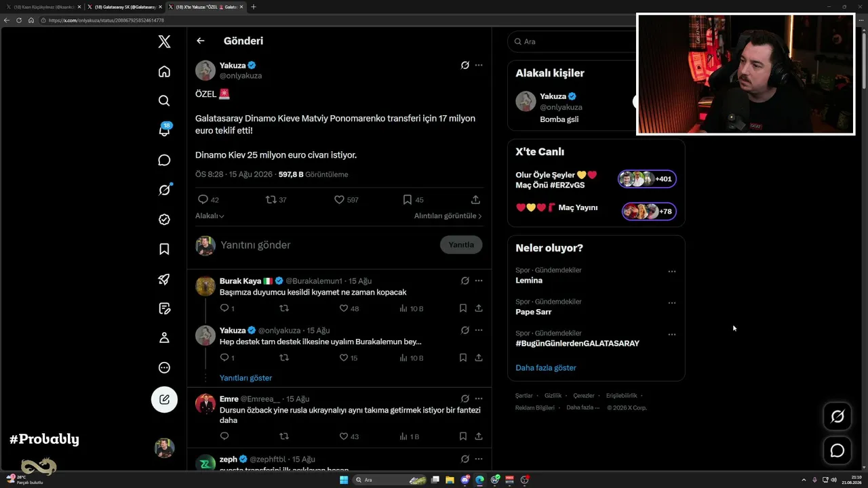Like Burak Kaya's reply with 48 likes
Image resolution: width=868 pixels, height=488 pixels.
[x=349, y=308]
